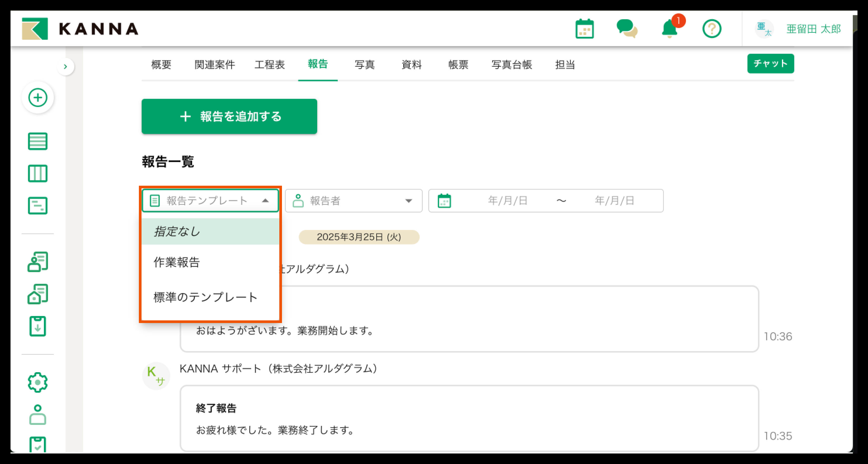Click the green チャット button
Screen dimensions: 868x464
pyautogui.click(x=770, y=63)
